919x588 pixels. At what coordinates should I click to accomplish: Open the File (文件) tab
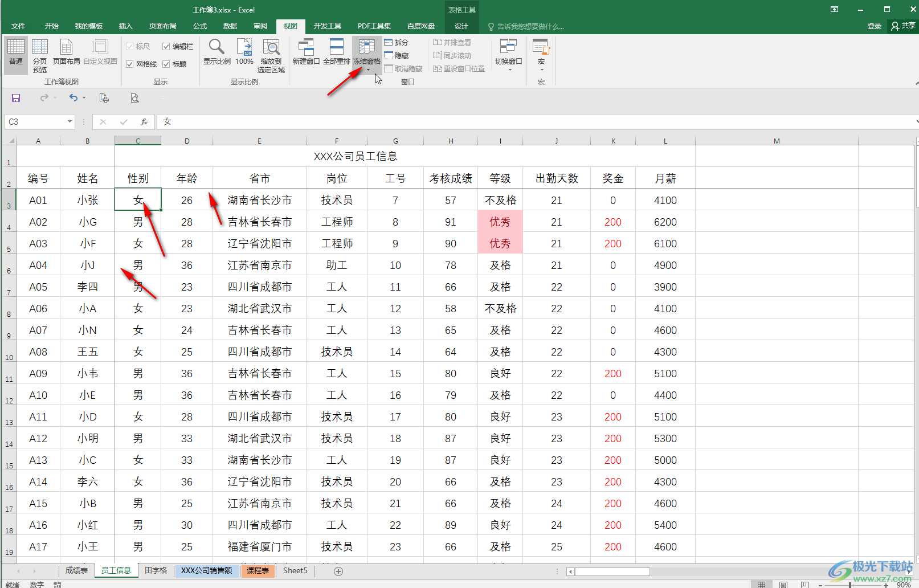pos(18,26)
